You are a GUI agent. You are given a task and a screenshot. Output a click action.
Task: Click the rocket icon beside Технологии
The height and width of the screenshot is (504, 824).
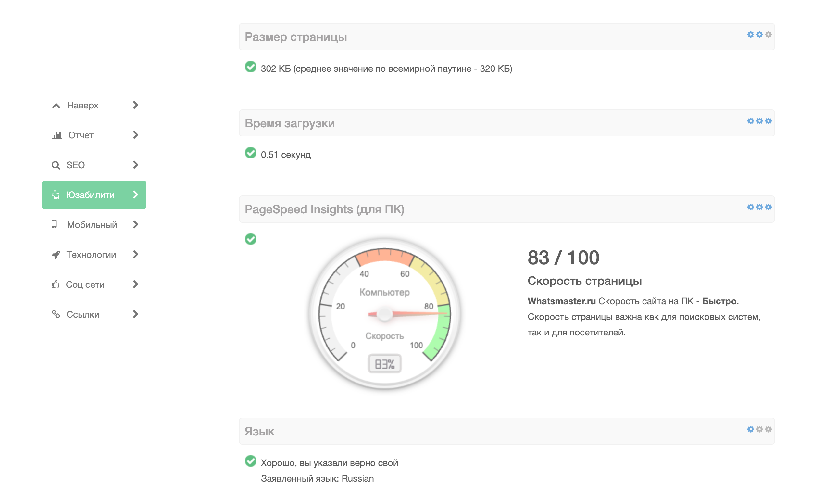[x=56, y=255]
